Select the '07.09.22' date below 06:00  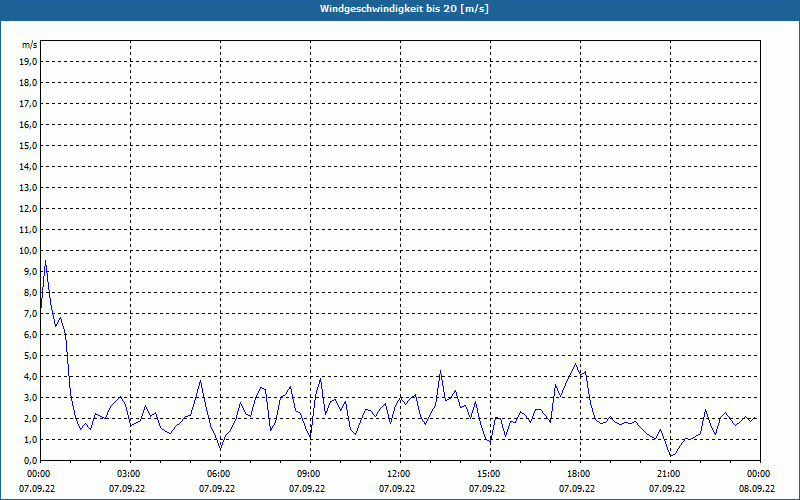(217, 488)
